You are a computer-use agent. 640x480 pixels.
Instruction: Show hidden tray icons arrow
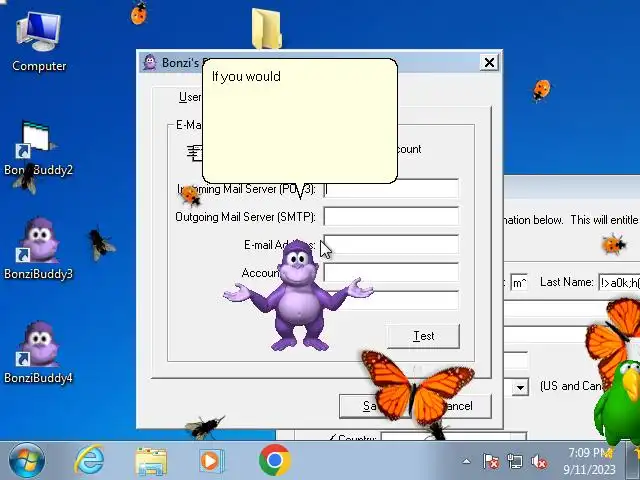click(466, 462)
